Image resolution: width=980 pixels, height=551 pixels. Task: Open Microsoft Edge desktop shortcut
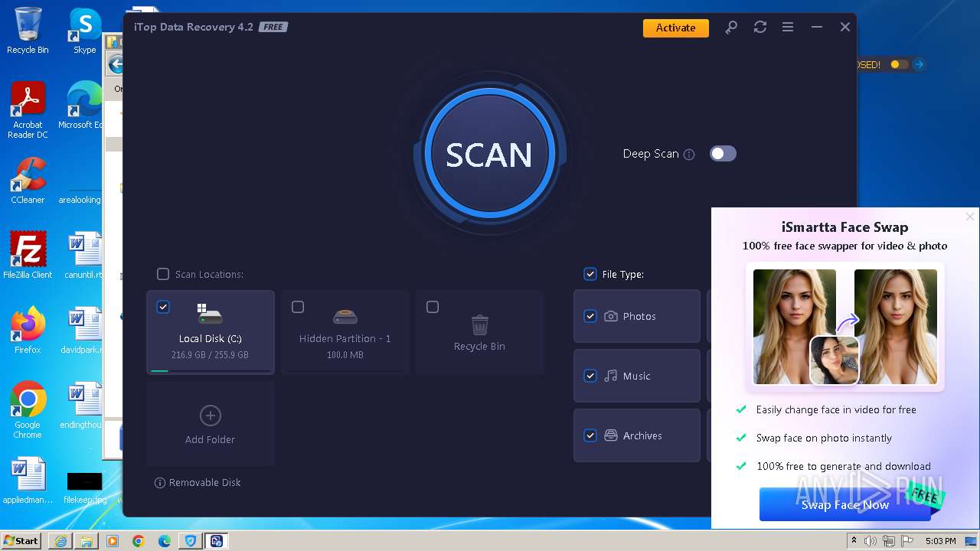[x=80, y=106]
